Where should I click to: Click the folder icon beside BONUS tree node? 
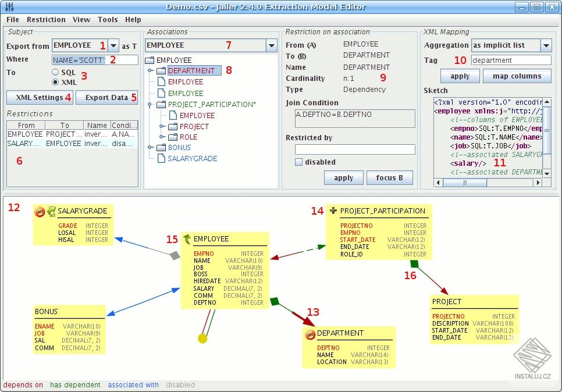pos(161,147)
